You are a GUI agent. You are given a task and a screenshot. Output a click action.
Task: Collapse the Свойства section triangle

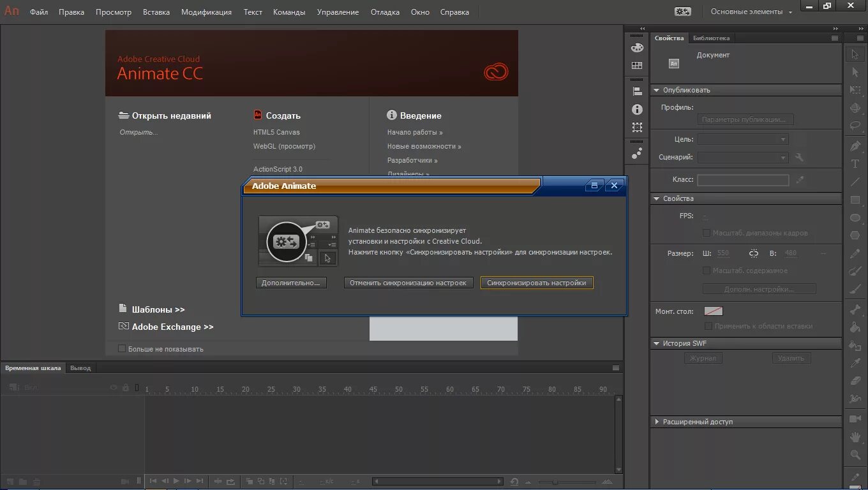click(x=656, y=198)
